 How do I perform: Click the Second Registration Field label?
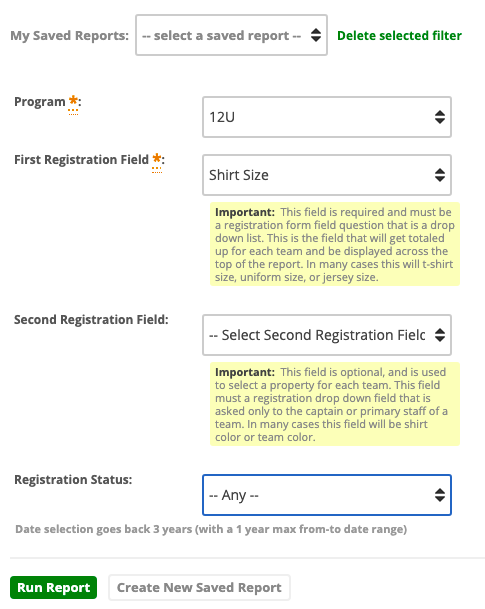91,320
